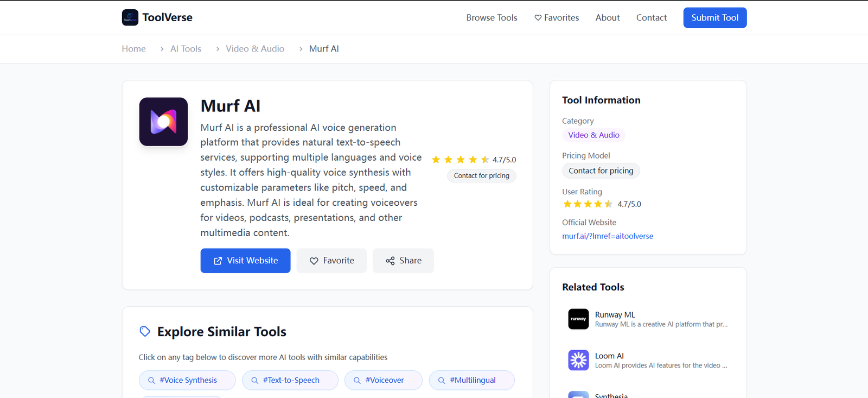Screen dimensions: 868x398
Task: Navigate to Home breadcrumb
Action: tap(133, 49)
